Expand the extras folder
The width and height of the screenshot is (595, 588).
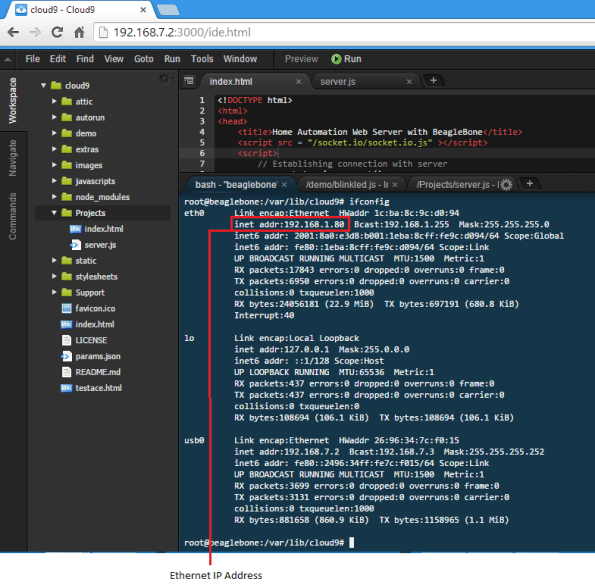point(54,149)
